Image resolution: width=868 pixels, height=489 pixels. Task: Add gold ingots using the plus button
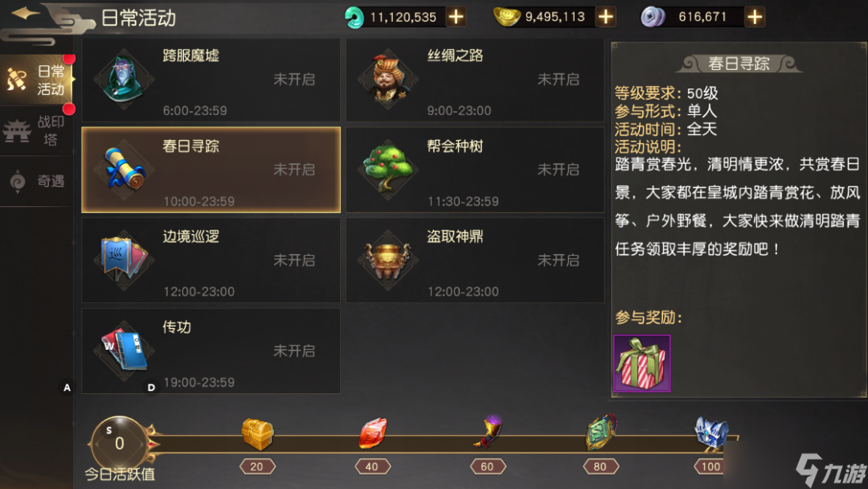(606, 17)
